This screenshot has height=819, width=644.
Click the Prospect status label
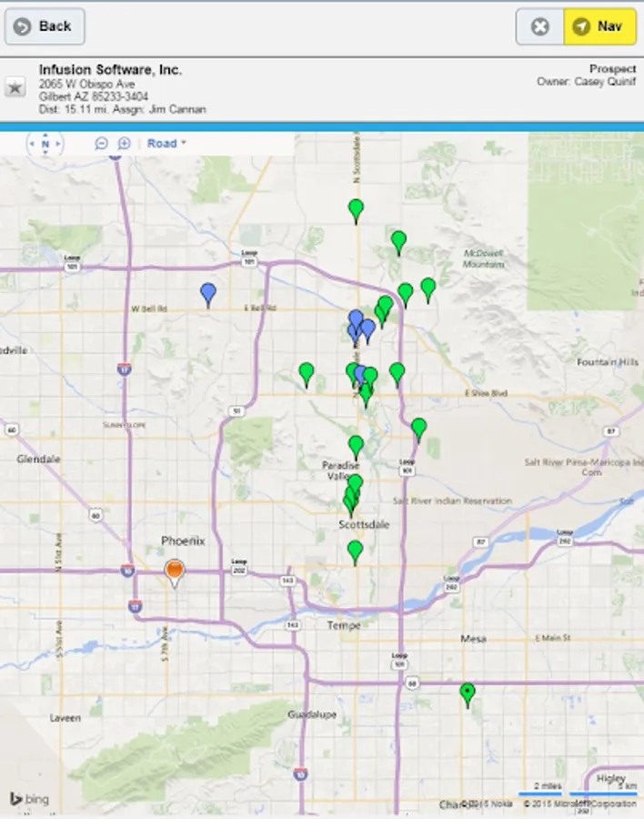click(x=613, y=68)
